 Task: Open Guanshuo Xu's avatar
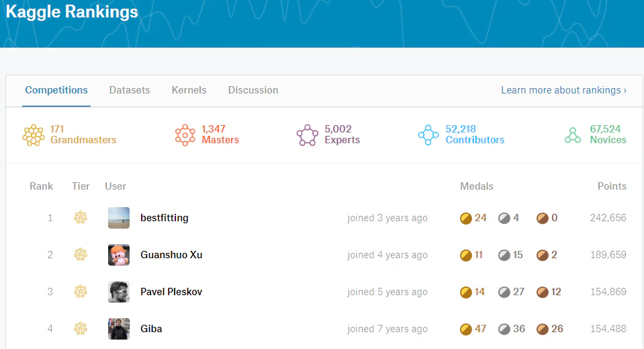(x=119, y=255)
